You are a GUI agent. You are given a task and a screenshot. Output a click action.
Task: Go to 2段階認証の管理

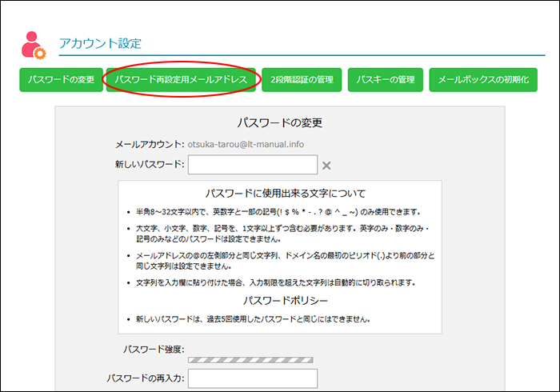click(x=302, y=80)
